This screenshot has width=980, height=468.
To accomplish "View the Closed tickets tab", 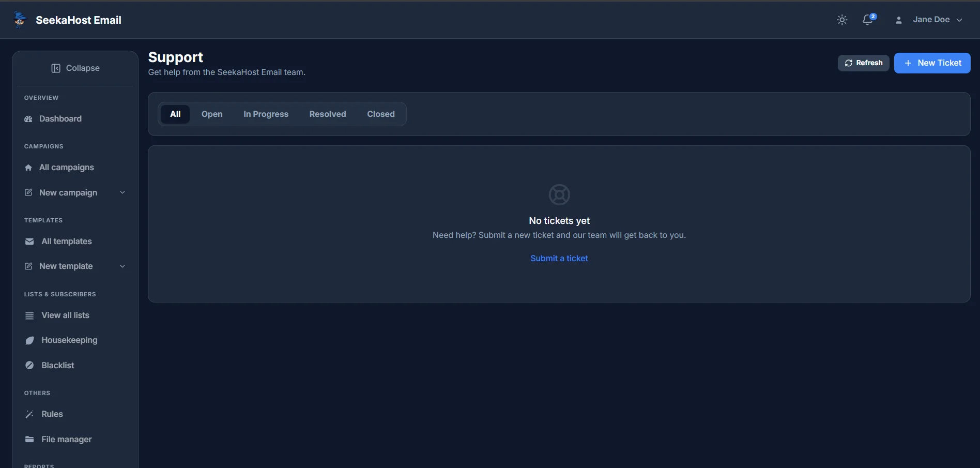I will 381,114.
